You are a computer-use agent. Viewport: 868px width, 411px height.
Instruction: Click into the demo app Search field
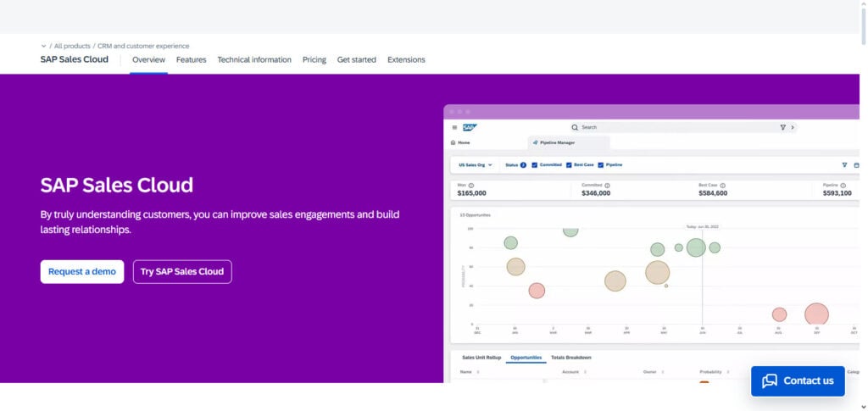pyautogui.click(x=684, y=127)
